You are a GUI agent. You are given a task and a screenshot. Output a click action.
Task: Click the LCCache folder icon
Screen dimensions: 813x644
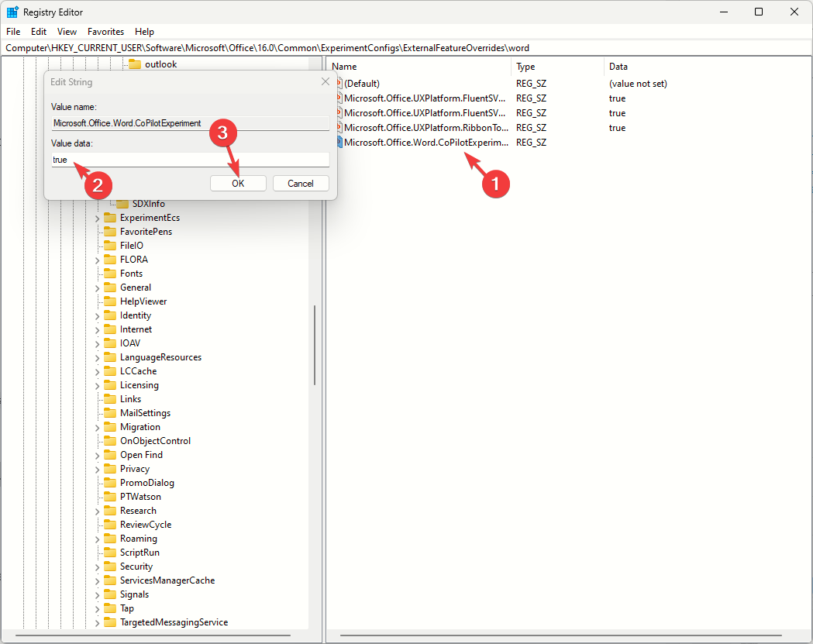[110, 371]
